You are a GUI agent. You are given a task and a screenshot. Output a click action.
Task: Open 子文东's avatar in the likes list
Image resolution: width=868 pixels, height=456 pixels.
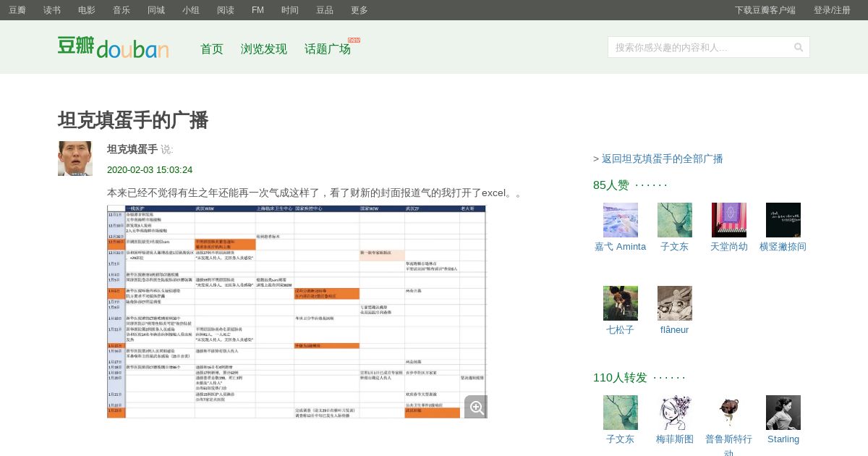(x=675, y=220)
